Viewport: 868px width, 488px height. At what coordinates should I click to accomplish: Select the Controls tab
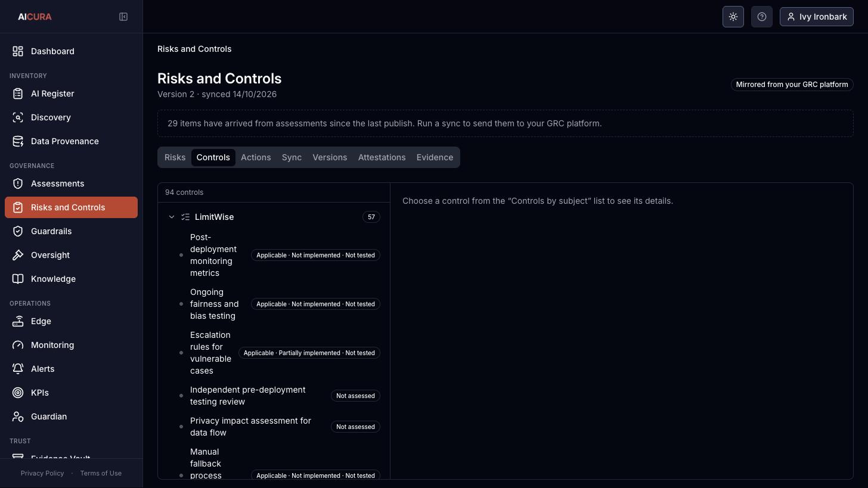[x=213, y=157]
